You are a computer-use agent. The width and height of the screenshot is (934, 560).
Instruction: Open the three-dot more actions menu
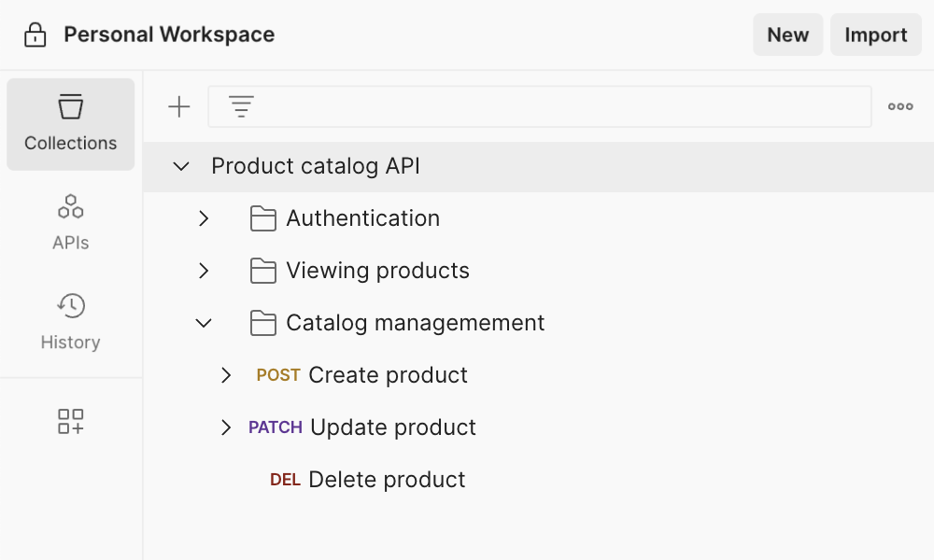(899, 105)
